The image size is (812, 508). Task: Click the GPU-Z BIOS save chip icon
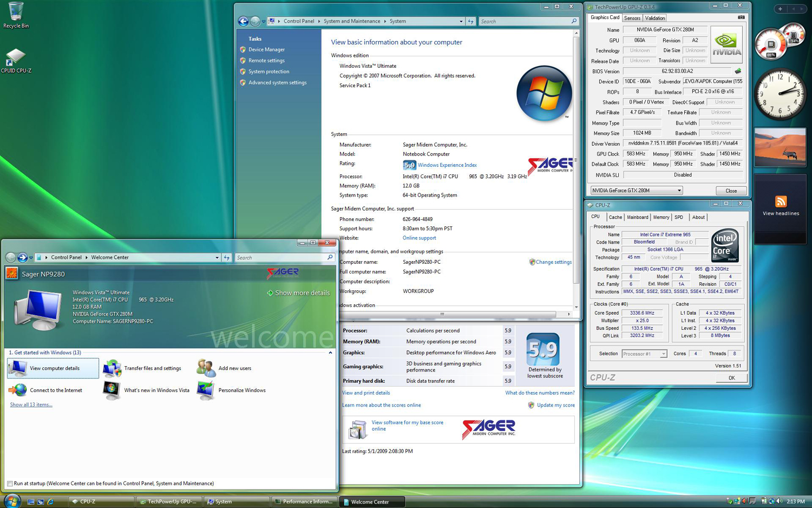point(737,71)
